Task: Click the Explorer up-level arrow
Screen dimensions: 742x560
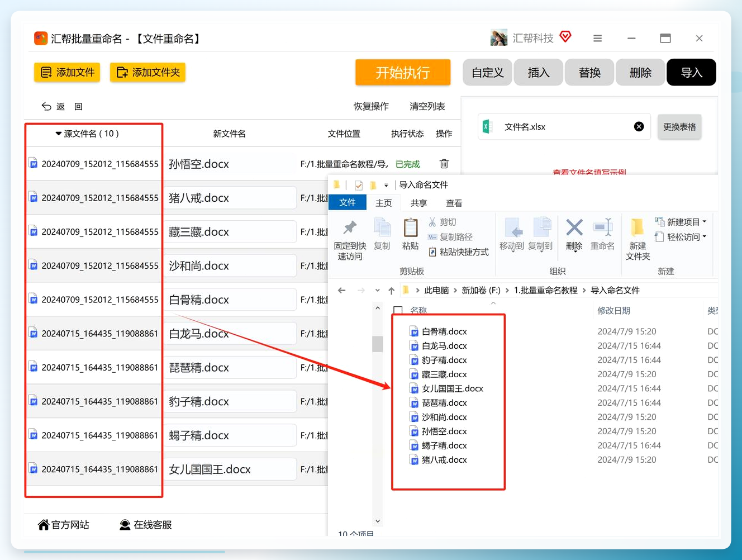Action: click(392, 290)
